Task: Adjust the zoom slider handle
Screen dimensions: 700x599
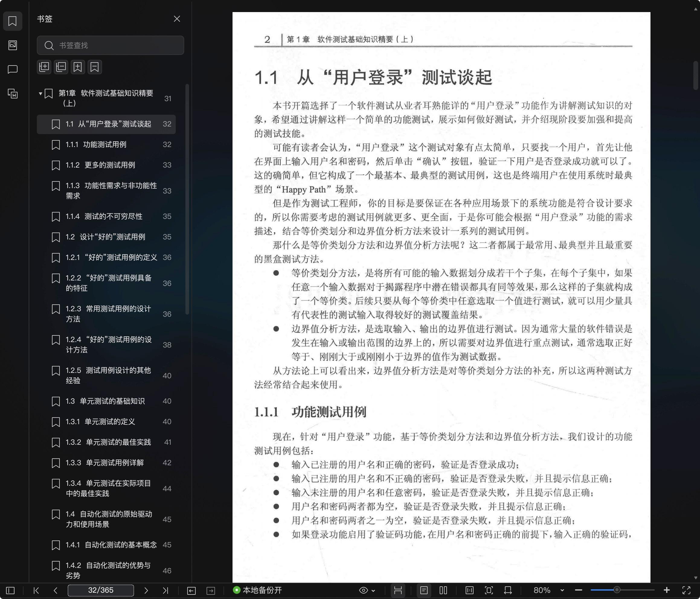Action: click(x=617, y=590)
